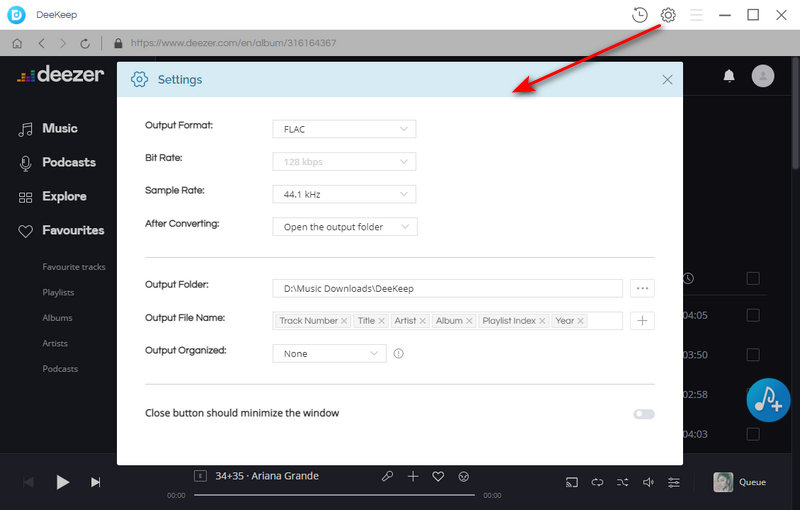This screenshot has height=510, width=800.
Task: Click the duration clock column header
Action: 688,278
